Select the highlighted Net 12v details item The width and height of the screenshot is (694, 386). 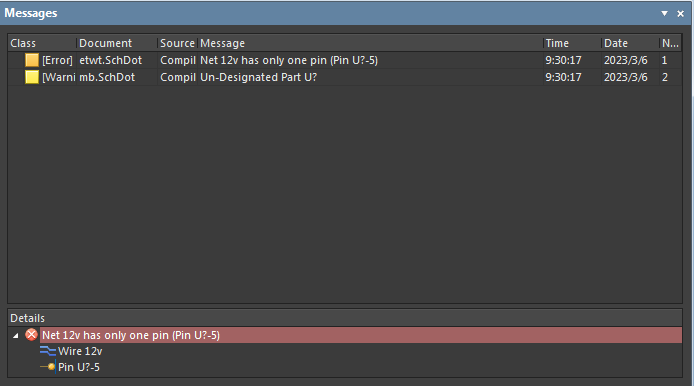coord(361,335)
